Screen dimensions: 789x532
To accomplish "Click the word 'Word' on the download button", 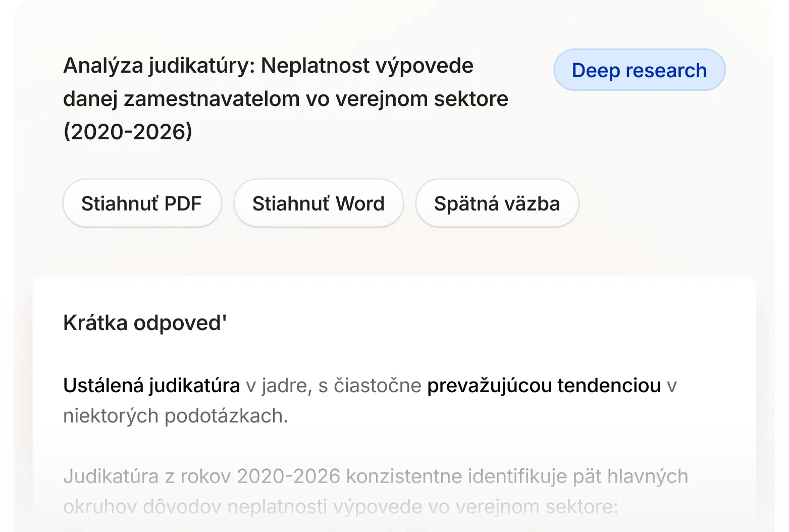I will point(360,203).
